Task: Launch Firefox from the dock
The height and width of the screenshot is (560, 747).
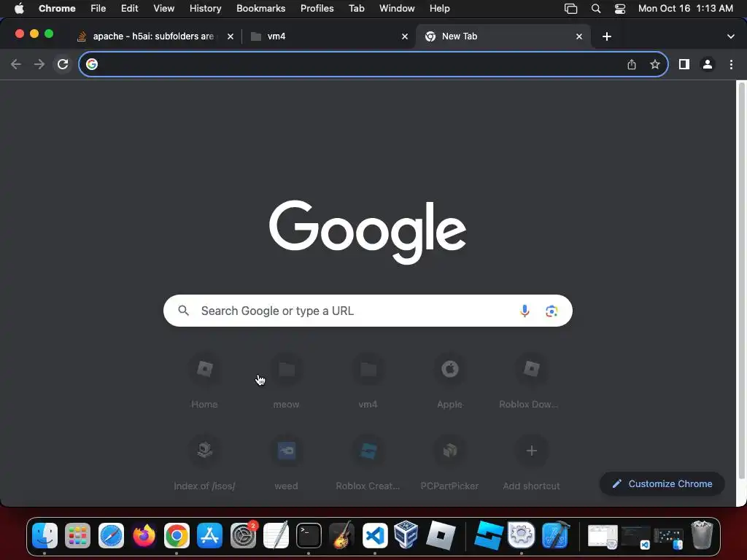Action: pyautogui.click(x=144, y=535)
